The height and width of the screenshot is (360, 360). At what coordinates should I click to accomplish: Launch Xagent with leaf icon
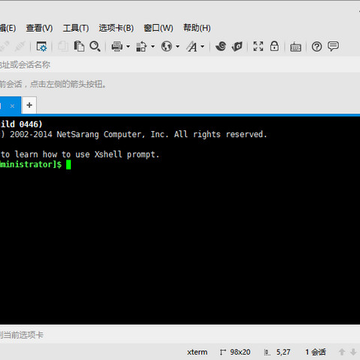[x=237, y=46]
